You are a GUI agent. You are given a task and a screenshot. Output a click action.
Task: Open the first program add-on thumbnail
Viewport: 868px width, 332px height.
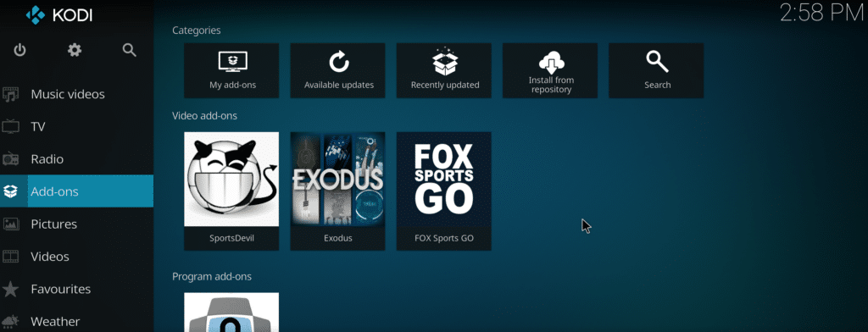231,312
